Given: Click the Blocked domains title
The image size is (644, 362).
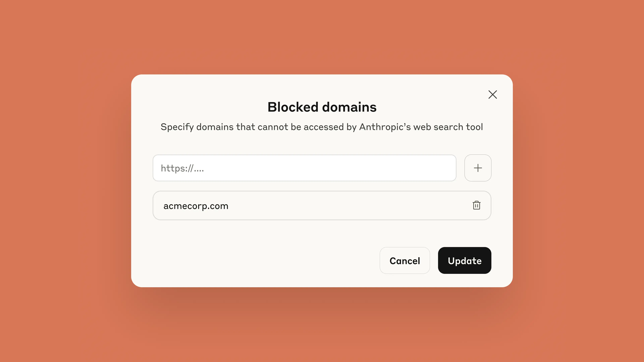Looking at the screenshot, I should pyautogui.click(x=322, y=107).
